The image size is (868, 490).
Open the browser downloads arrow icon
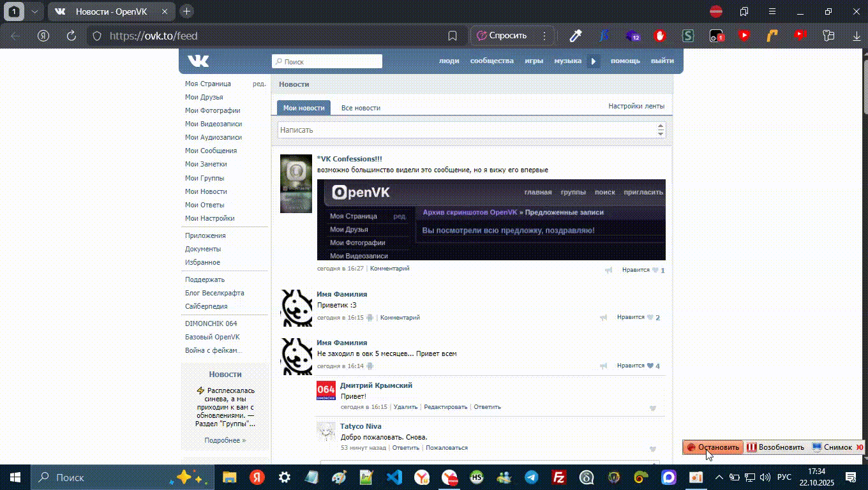tap(857, 36)
